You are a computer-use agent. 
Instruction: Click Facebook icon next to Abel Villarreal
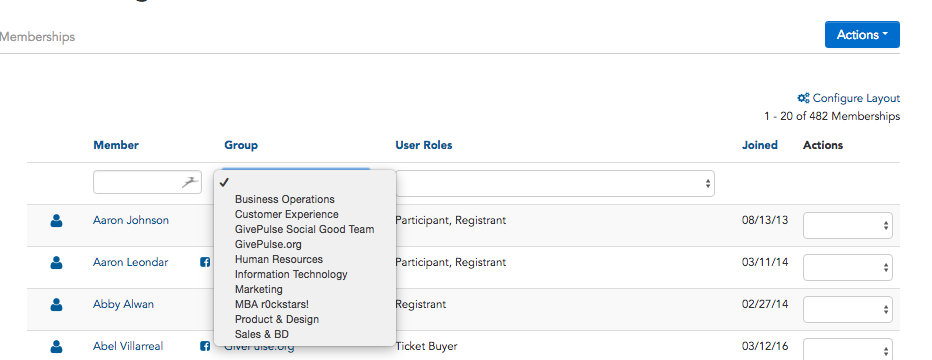click(x=205, y=346)
